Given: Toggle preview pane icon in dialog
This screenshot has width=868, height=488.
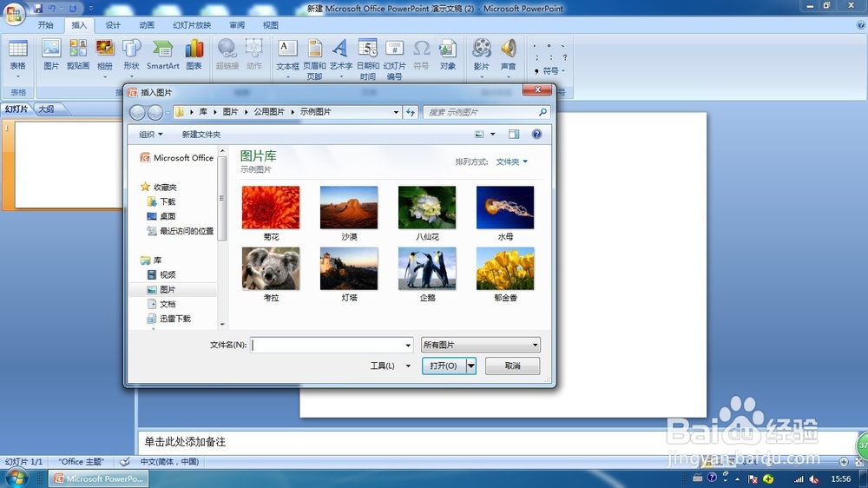Looking at the screenshot, I should [x=514, y=134].
